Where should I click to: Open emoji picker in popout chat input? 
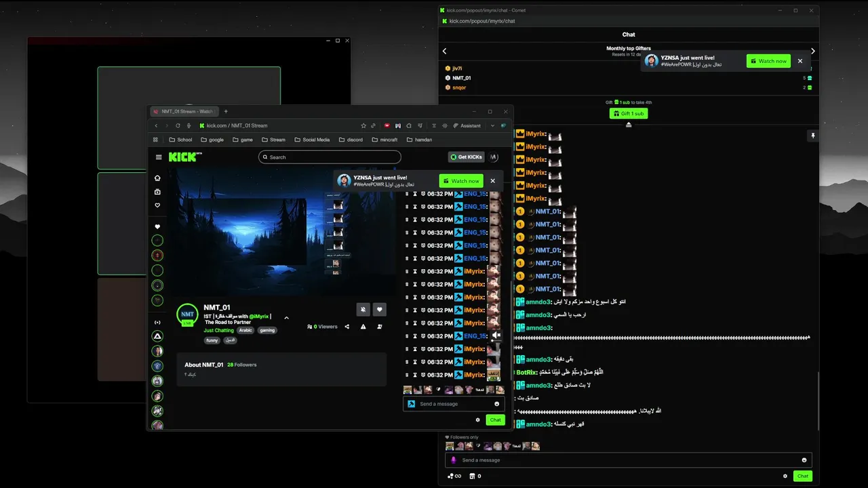(804, 460)
